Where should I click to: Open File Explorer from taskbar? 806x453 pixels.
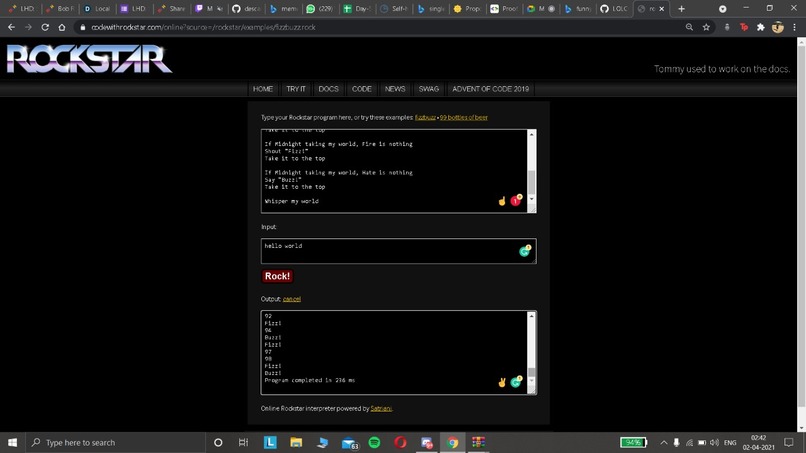(296, 442)
